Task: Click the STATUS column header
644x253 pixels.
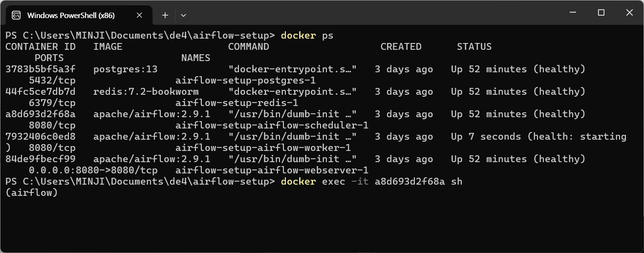Action: coord(474,46)
